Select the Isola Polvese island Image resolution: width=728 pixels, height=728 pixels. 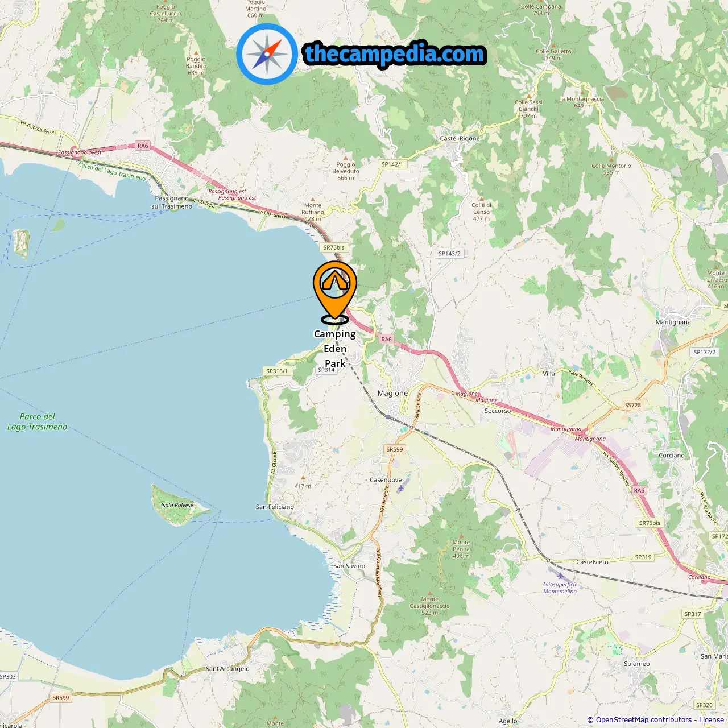pos(177,505)
